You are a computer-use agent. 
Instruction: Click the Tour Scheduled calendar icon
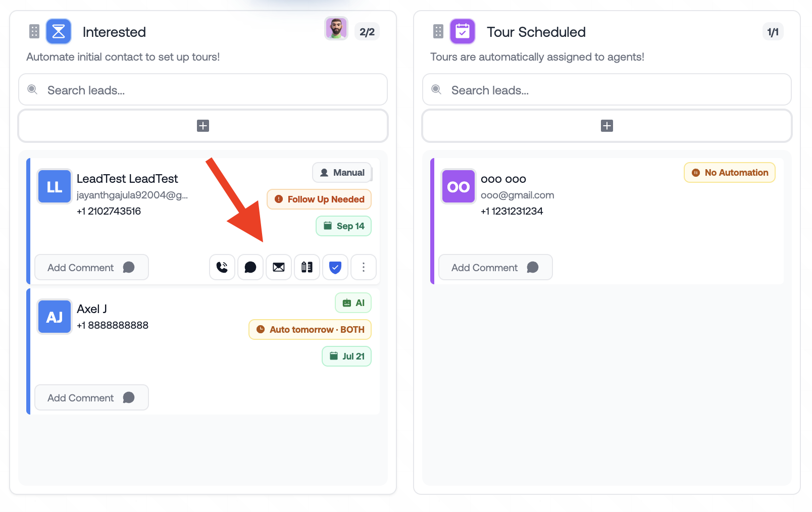pyautogui.click(x=463, y=32)
